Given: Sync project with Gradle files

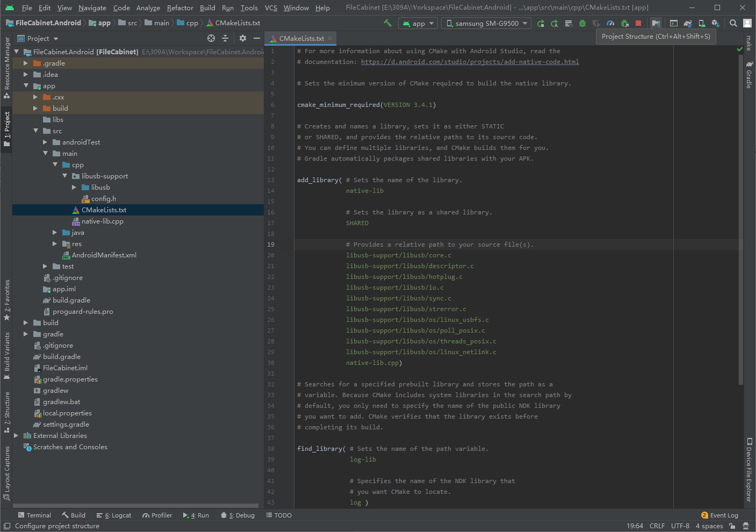Looking at the screenshot, I should click(688, 23).
